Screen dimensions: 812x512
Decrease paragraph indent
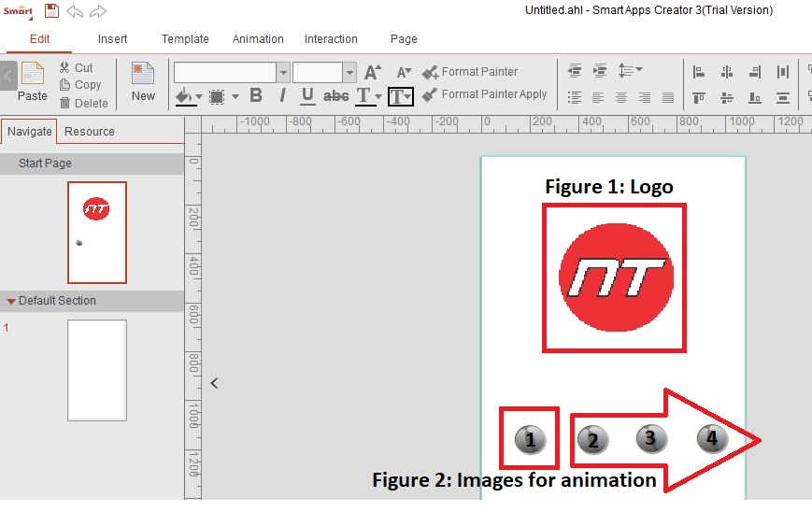pos(575,70)
